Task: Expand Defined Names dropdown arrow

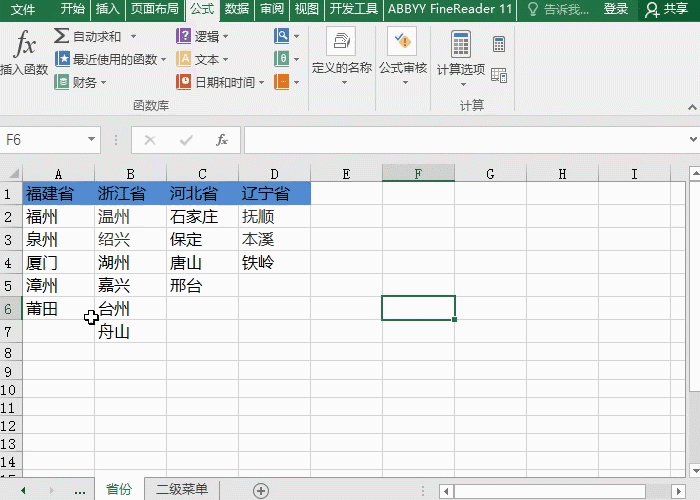Action: pyautogui.click(x=344, y=83)
